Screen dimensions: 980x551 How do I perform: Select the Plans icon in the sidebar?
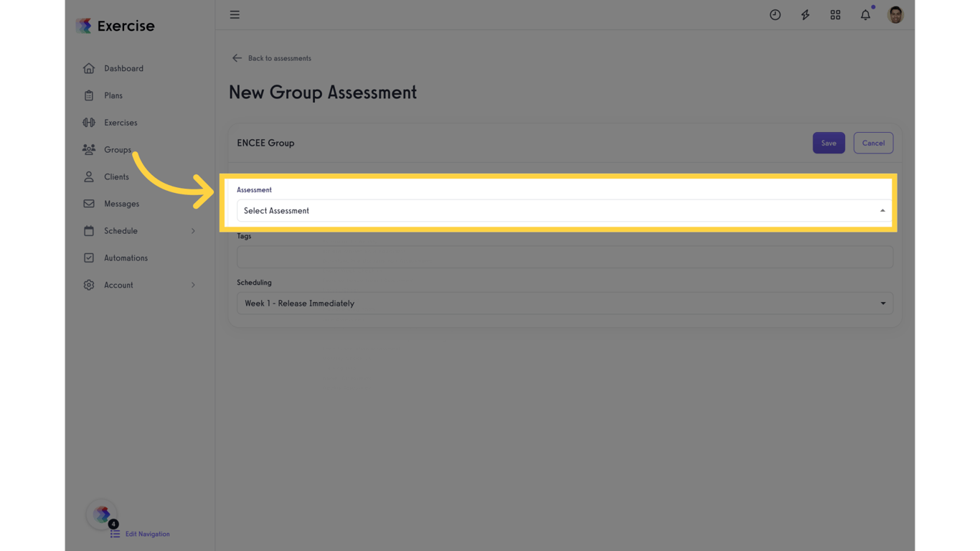(x=113, y=95)
